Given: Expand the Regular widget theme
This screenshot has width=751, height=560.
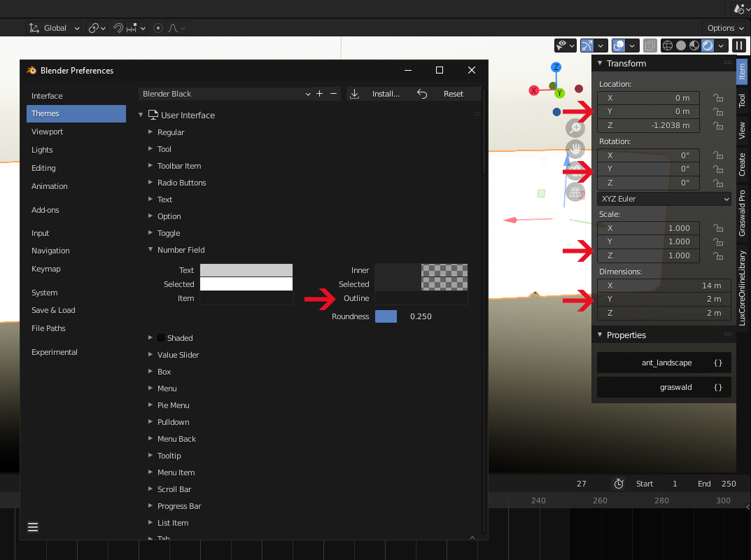Looking at the screenshot, I should click(x=150, y=132).
